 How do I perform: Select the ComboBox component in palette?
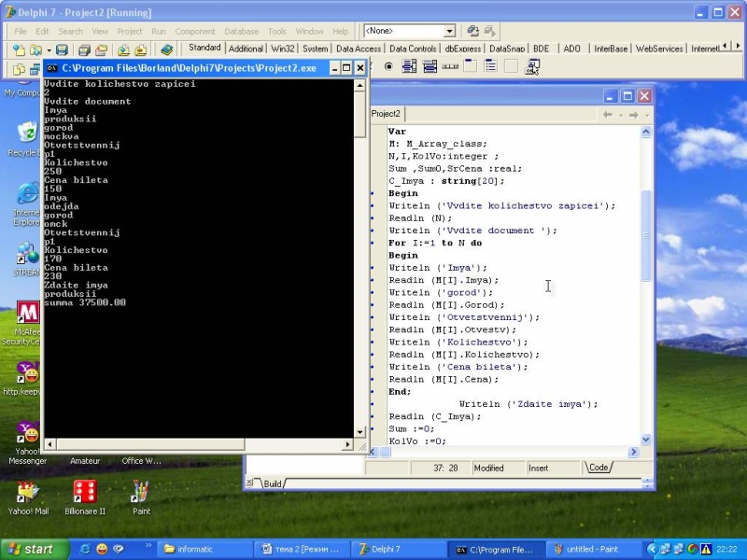pos(430,66)
